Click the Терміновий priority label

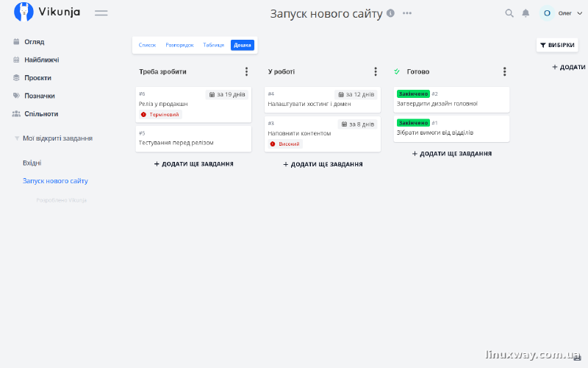(x=160, y=115)
